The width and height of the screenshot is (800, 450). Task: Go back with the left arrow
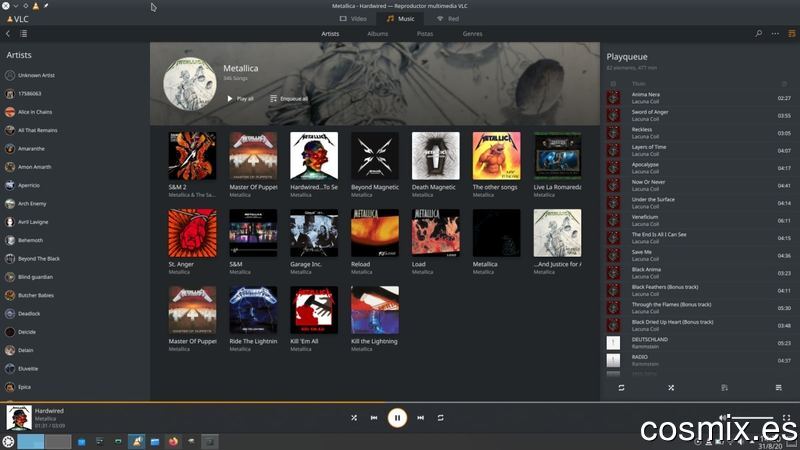[x=8, y=34]
